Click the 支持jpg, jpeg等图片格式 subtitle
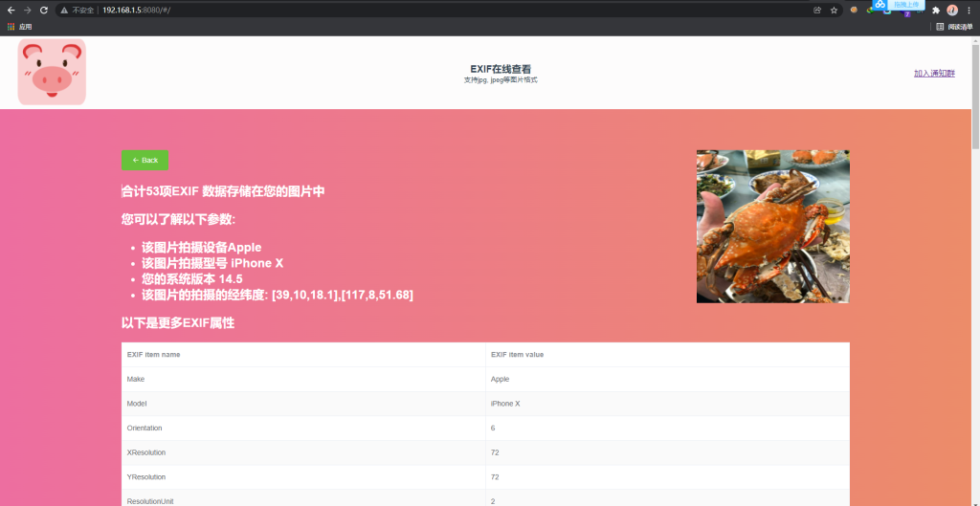980x506 pixels. click(501, 80)
